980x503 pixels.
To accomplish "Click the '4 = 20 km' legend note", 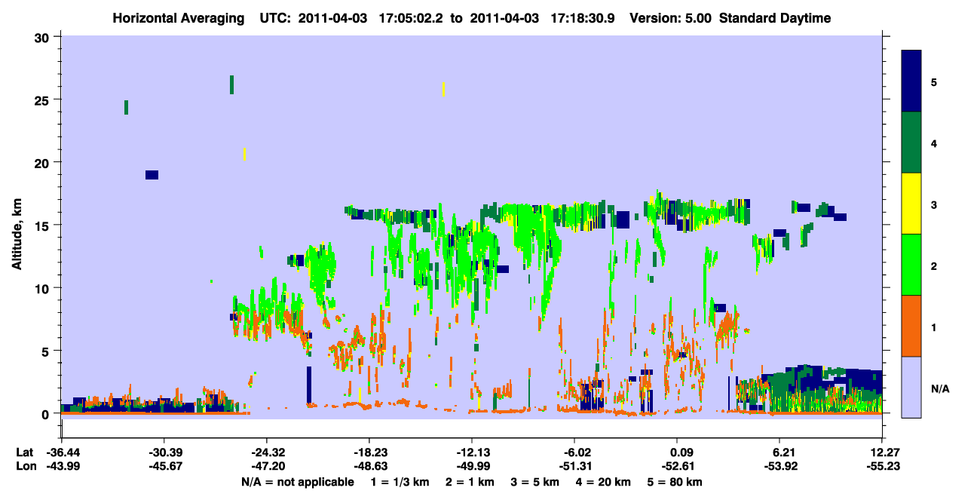I will [602, 482].
